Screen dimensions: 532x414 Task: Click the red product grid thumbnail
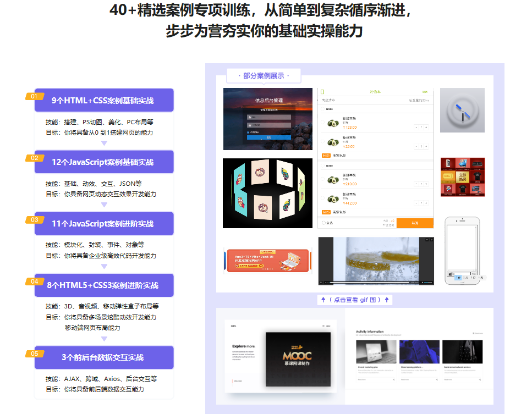click(x=462, y=177)
